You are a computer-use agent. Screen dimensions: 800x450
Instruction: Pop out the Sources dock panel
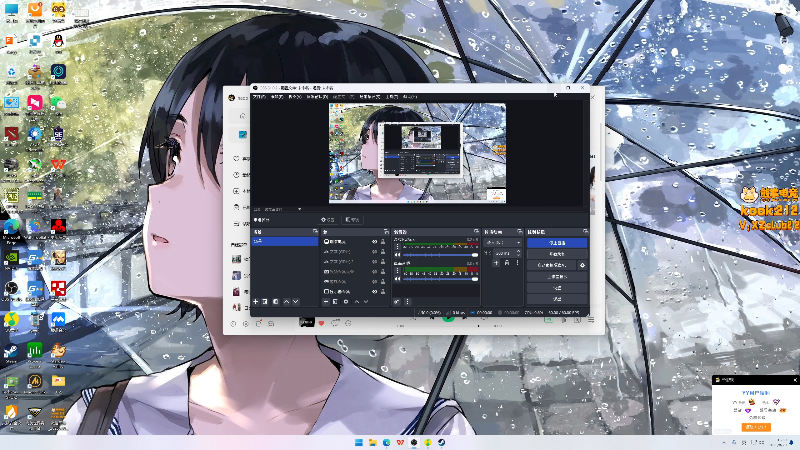coord(386,232)
